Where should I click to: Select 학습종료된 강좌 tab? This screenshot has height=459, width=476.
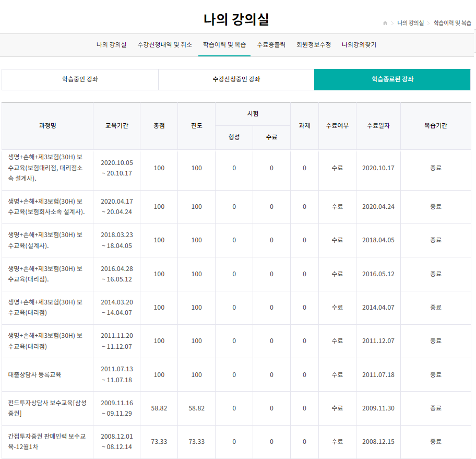pos(392,79)
